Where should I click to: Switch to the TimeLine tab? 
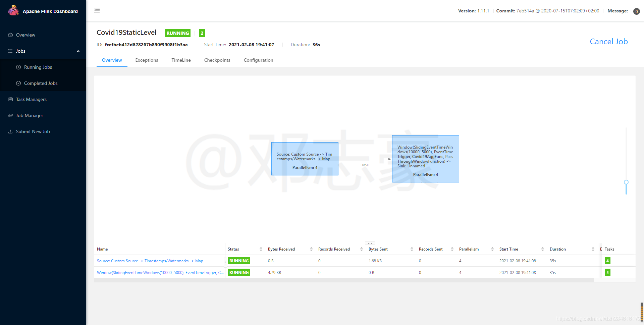[181, 60]
